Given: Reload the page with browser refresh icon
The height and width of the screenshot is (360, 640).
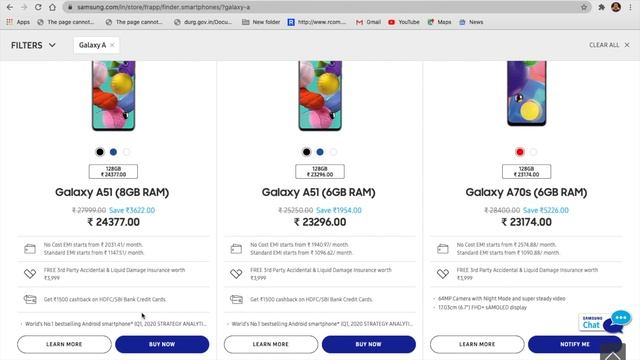Looking at the screenshot, I should 38,7.
